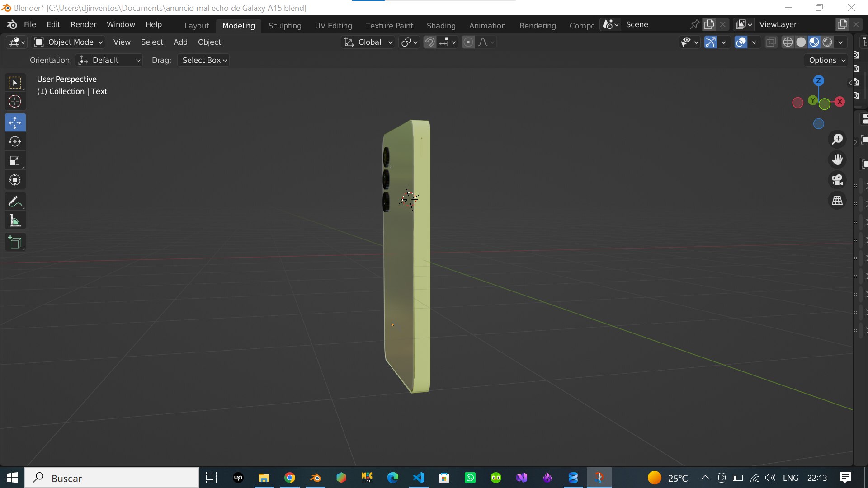Open the Object menu in viewport header
868x488 pixels.
[209, 42]
